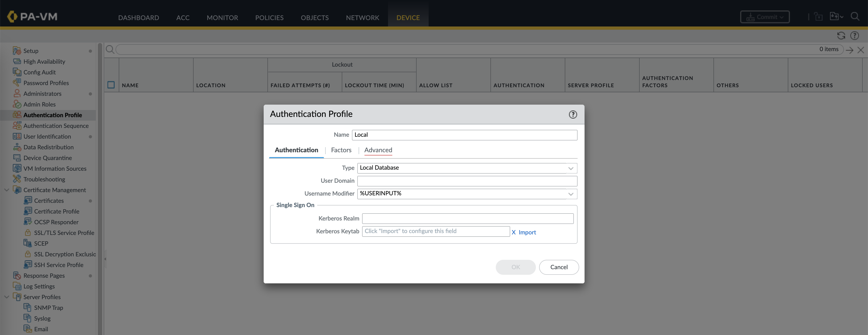The image size is (868, 335).
Task: Collapse the Server Profiles tree node
Action: point(7,297)
